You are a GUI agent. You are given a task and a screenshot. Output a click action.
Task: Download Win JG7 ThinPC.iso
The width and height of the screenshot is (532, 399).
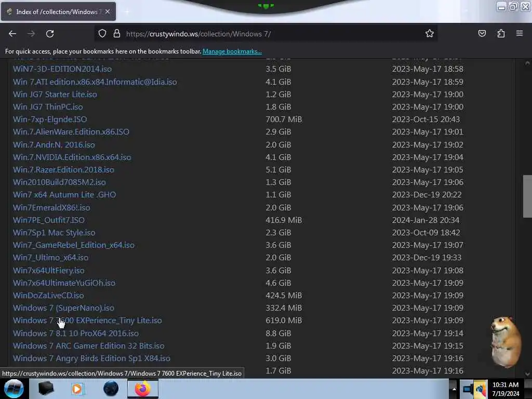(48, 107)
